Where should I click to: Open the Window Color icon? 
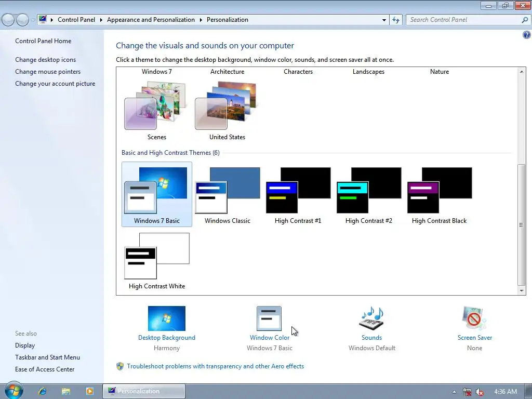(x=269, y=318)
